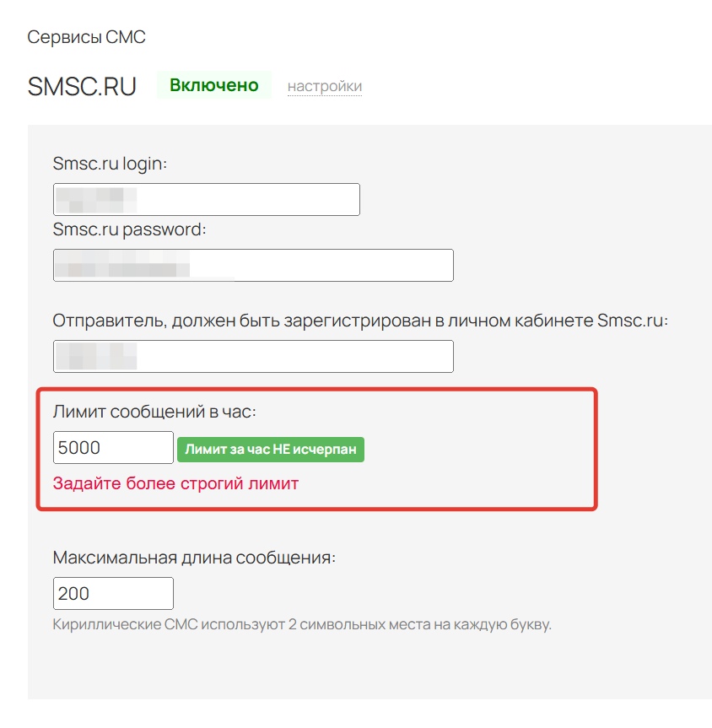Viewport: 712px width, 728px height.
Task: Click into the Smsc.ru password field
Action: point(321,265)
